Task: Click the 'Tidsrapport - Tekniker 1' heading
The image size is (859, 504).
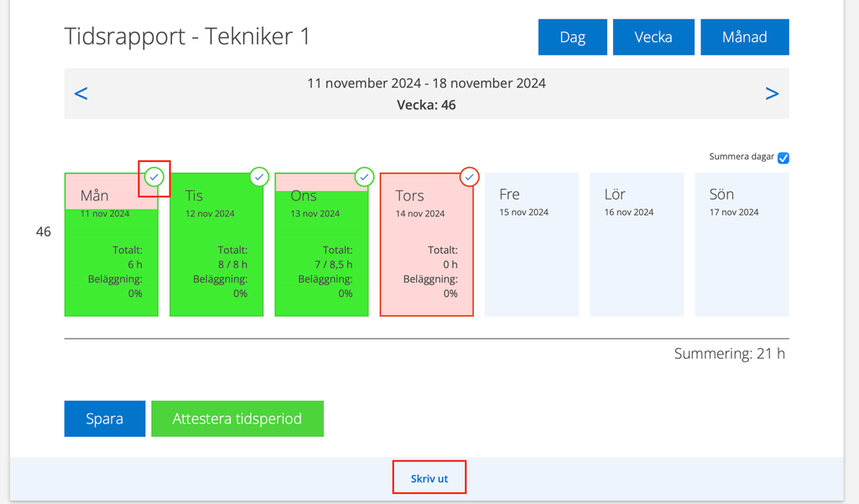Action: pos(187,37)
